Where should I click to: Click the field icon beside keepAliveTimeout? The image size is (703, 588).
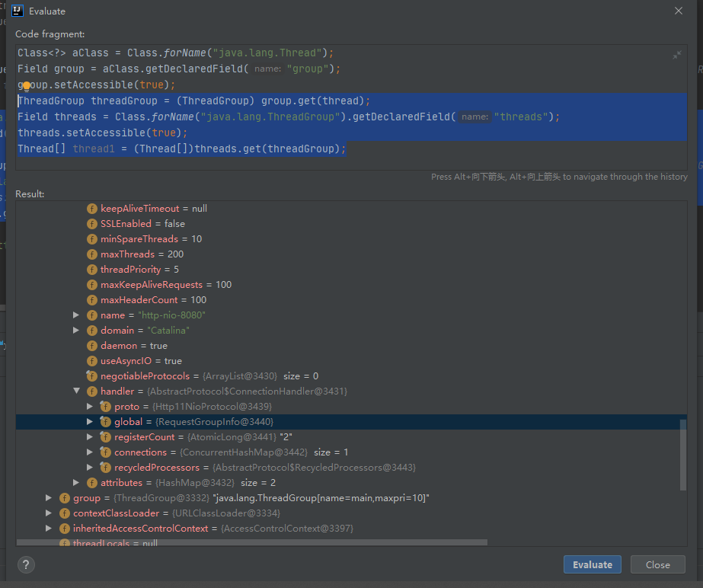[92, 209]
